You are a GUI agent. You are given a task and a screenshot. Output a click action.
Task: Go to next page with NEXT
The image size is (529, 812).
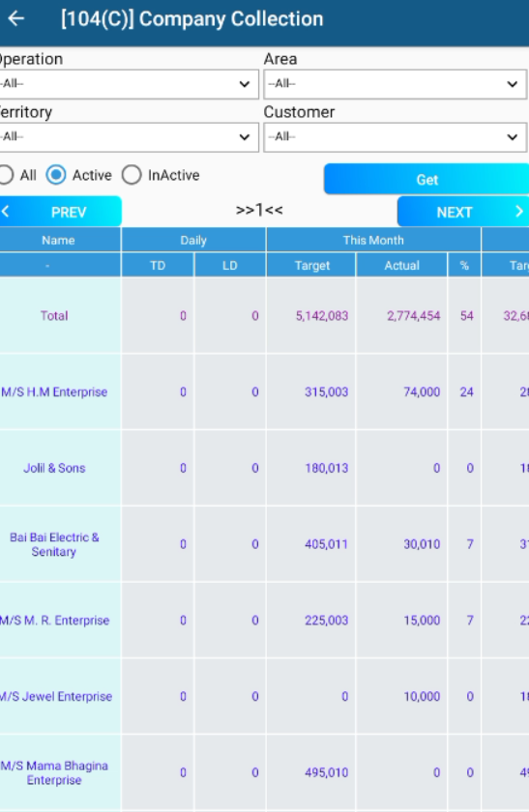(463, 212)
